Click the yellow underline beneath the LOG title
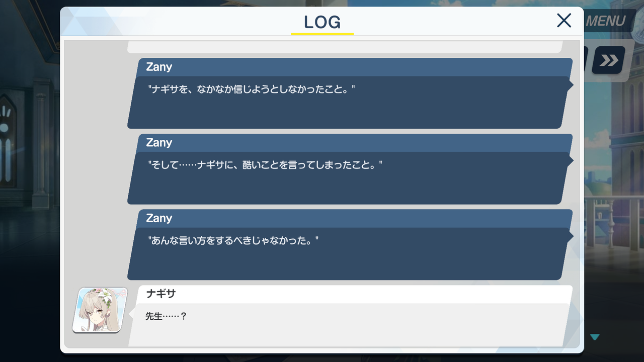The width and height of the screenshot is (644, 362). click(x=323, y=34)
